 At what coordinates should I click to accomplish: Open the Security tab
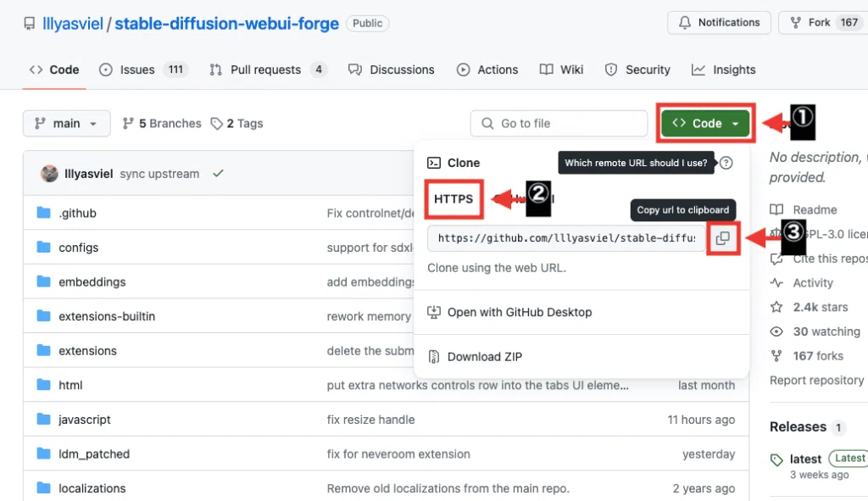coord(637,70)
